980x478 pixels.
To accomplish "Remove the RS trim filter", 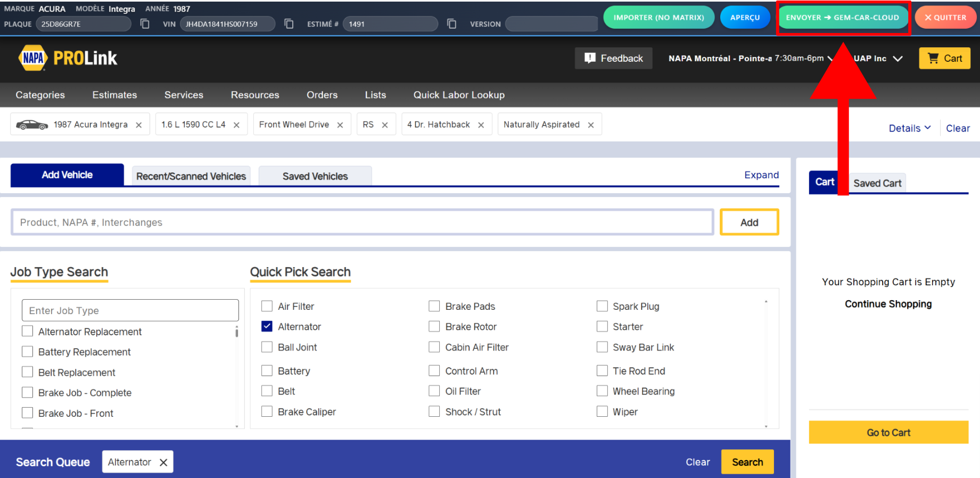I will [x=385, y=125].
